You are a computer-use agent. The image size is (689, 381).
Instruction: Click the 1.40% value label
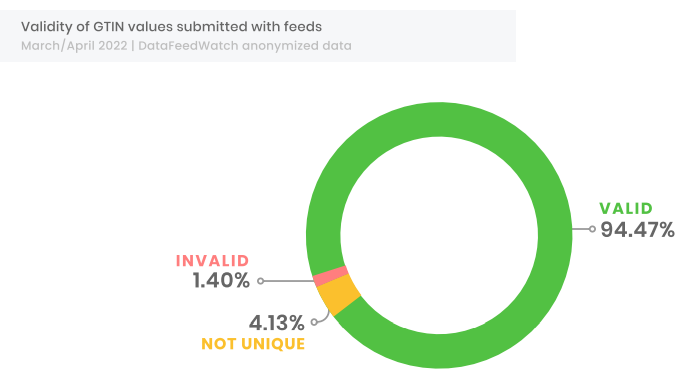coord(221,280)
